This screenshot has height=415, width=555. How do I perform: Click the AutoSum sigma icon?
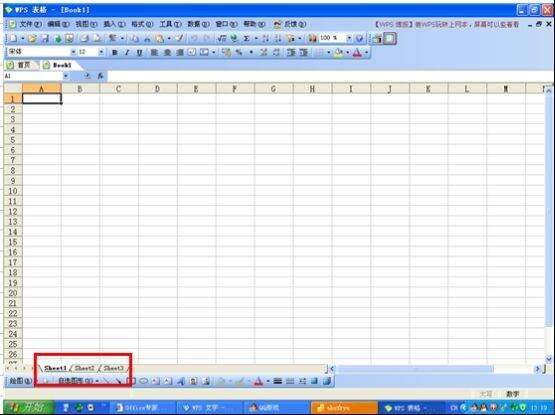(x=247, y=38)
